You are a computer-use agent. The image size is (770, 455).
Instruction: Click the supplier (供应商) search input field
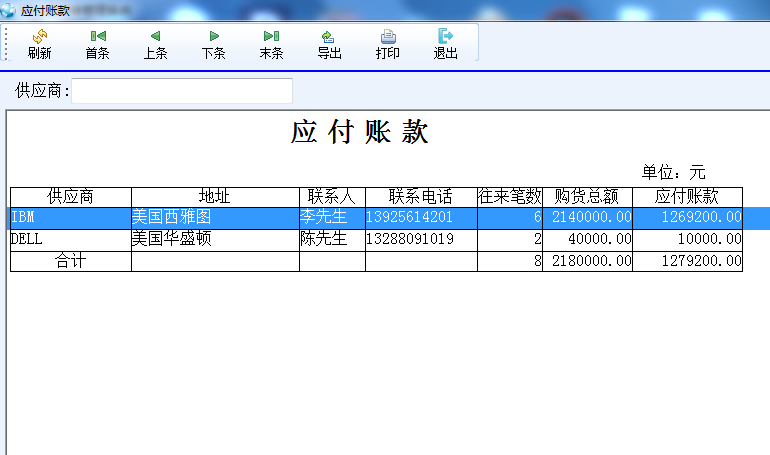point(182,91)
